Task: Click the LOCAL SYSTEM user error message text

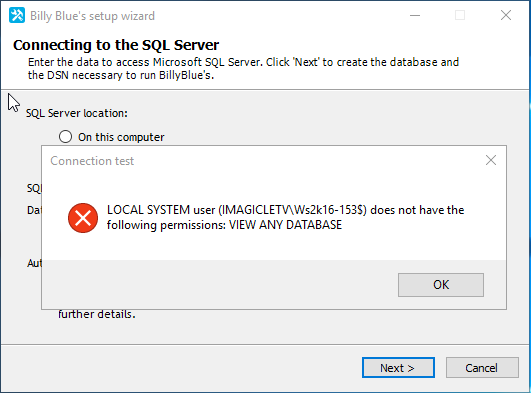Action: tap(285, 218)
